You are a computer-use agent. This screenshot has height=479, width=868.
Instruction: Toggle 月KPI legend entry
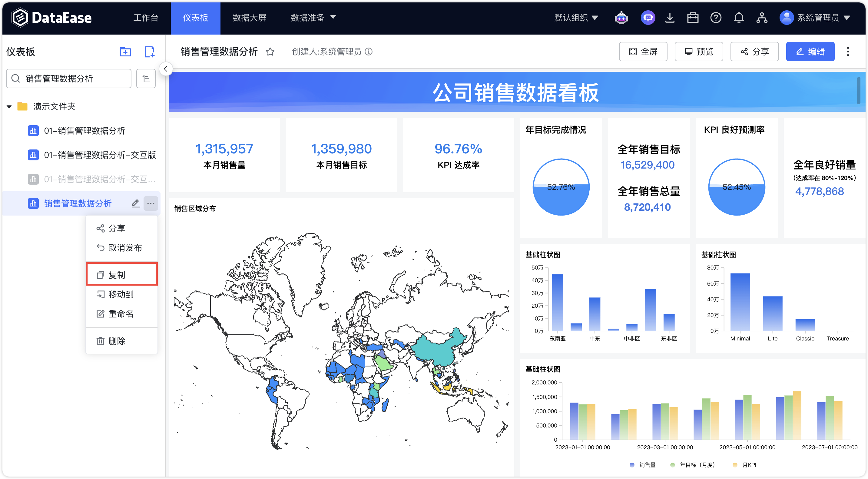pos(745,464)
